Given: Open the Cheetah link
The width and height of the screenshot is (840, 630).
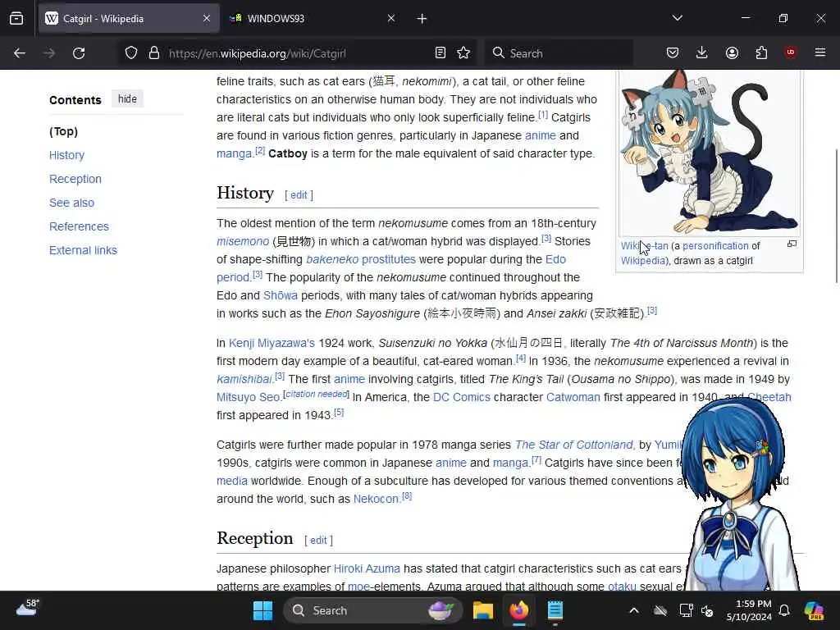Looking at the screenshot, I should tap(769, 397).
